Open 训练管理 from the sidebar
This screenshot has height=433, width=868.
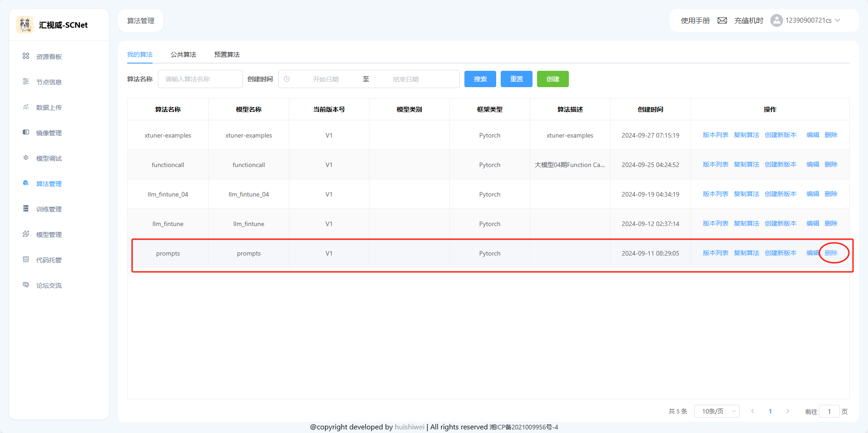point(49,209)
